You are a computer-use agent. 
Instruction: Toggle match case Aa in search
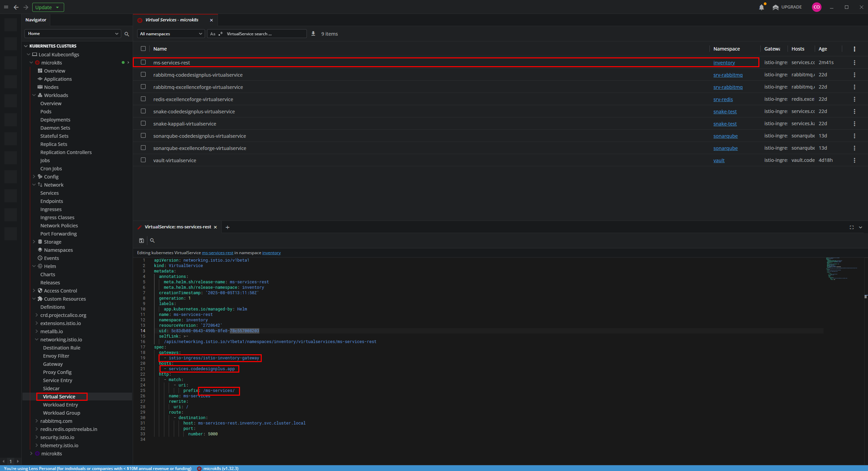coord(213,34)
